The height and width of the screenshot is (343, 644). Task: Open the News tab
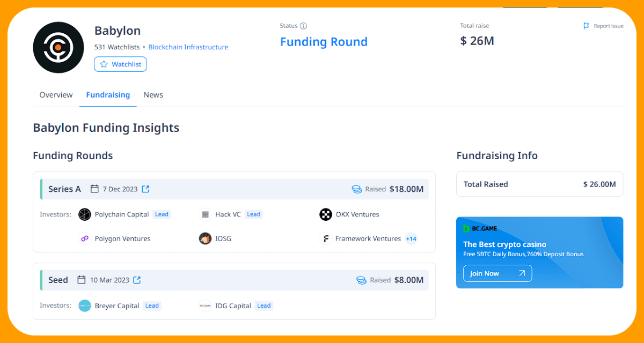click(153, 95)
